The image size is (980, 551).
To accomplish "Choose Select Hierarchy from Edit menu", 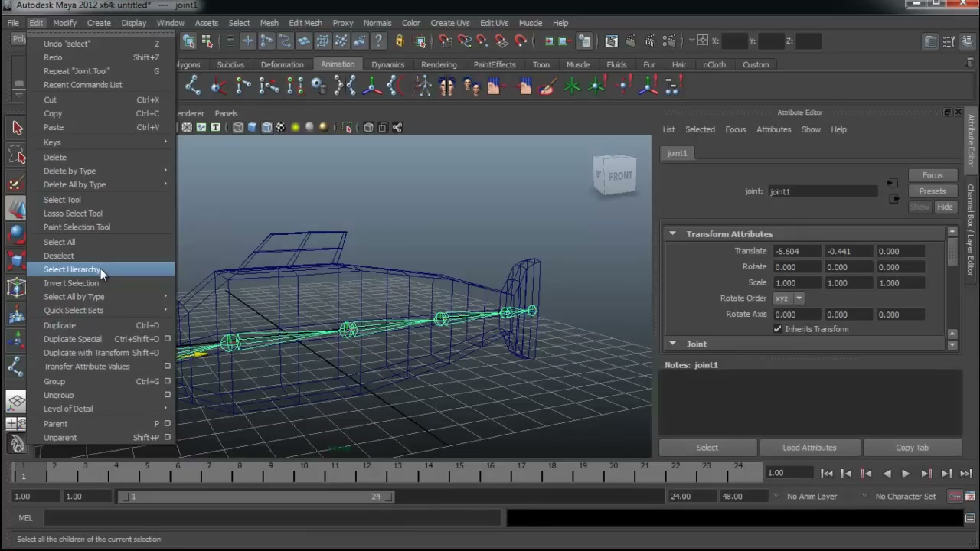I will (100, 269).
